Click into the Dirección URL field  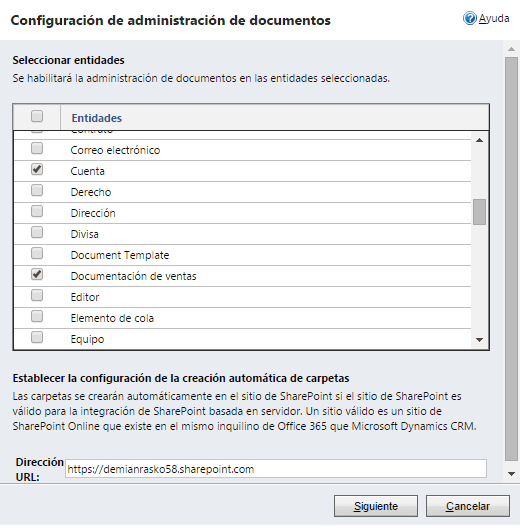click(276, 469)
